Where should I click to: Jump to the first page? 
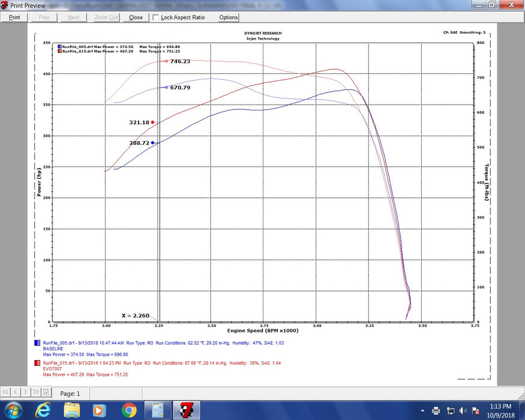(x=5, y=392)
